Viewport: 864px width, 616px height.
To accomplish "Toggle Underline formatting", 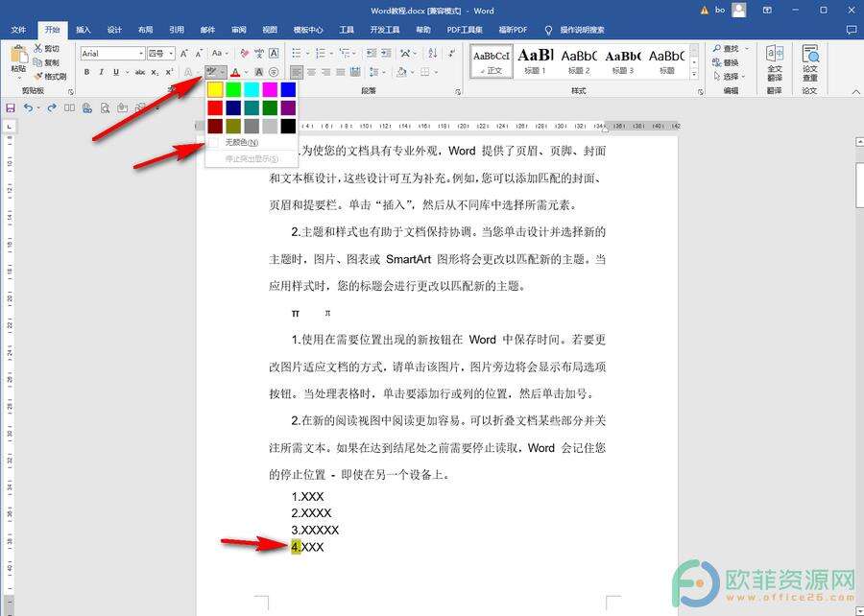I will [116, 72].
